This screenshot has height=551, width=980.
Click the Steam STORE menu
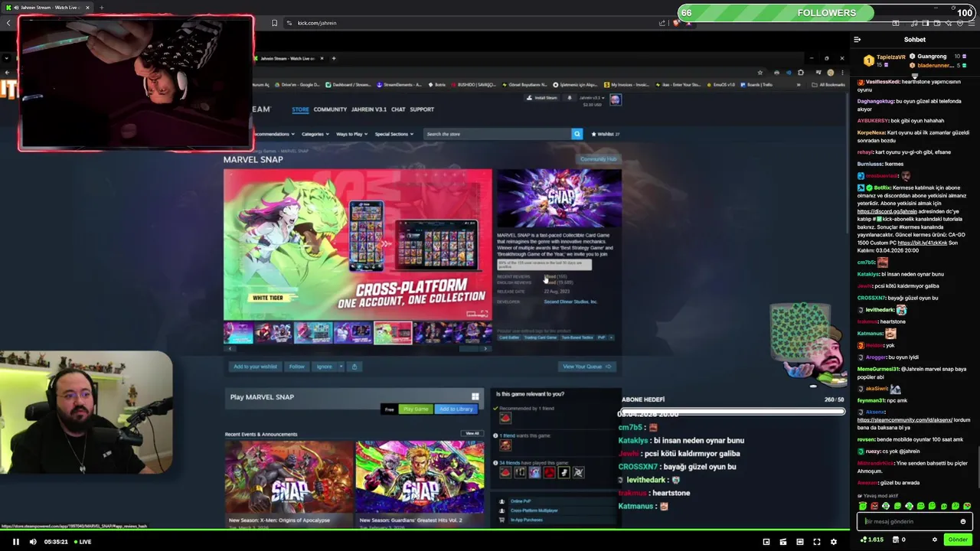[x=300, y=109]
